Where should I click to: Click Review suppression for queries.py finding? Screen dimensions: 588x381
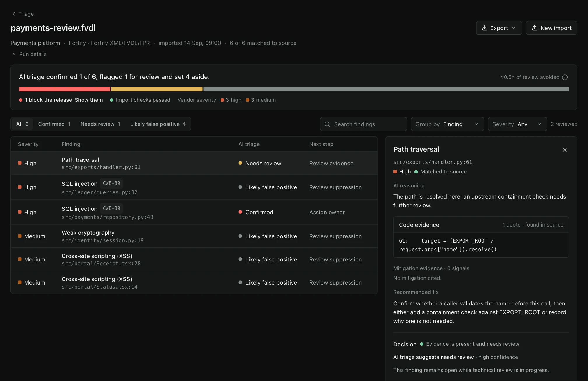pyautogui.click(x=335, y=187)
